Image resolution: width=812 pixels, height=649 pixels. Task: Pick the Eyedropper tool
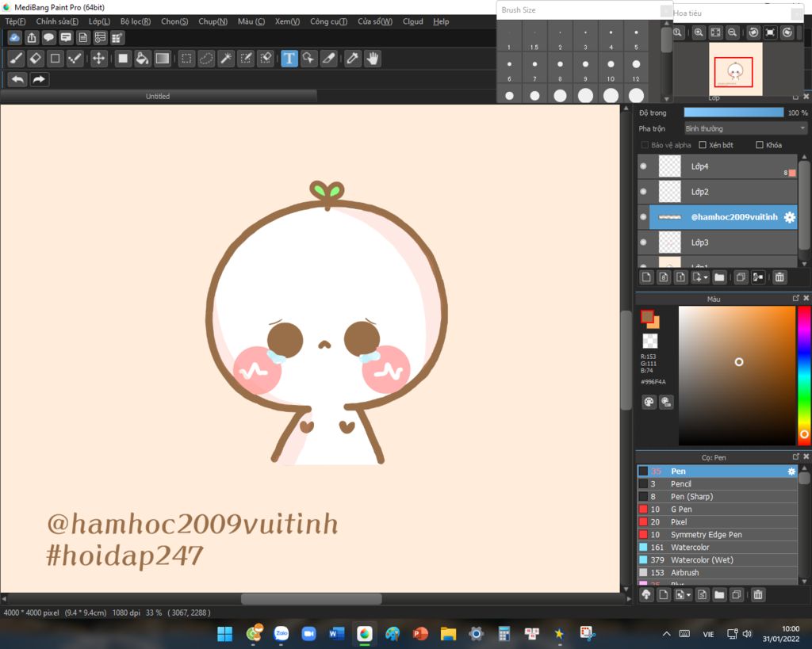[353, 59]
